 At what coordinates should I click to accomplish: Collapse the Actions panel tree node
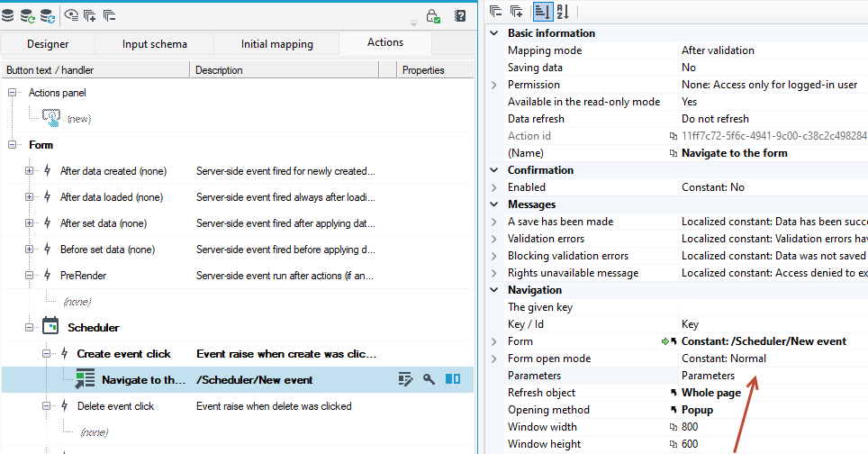pos(12,93)
